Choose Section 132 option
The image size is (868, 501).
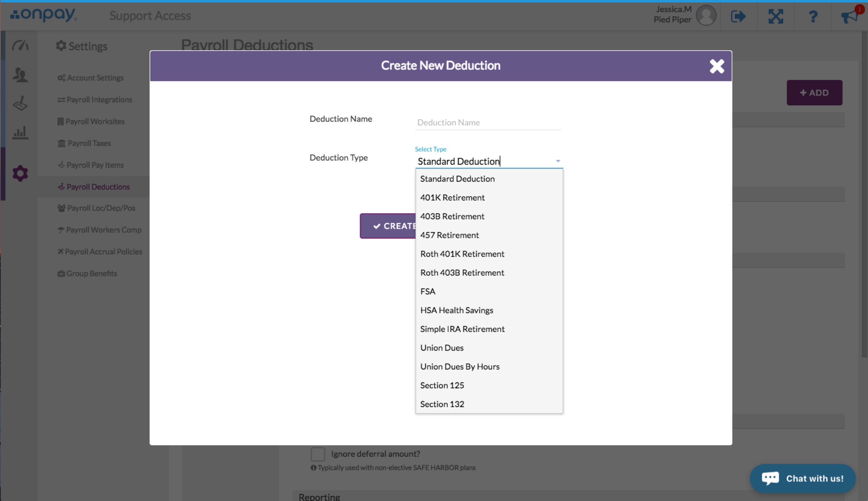489,404
